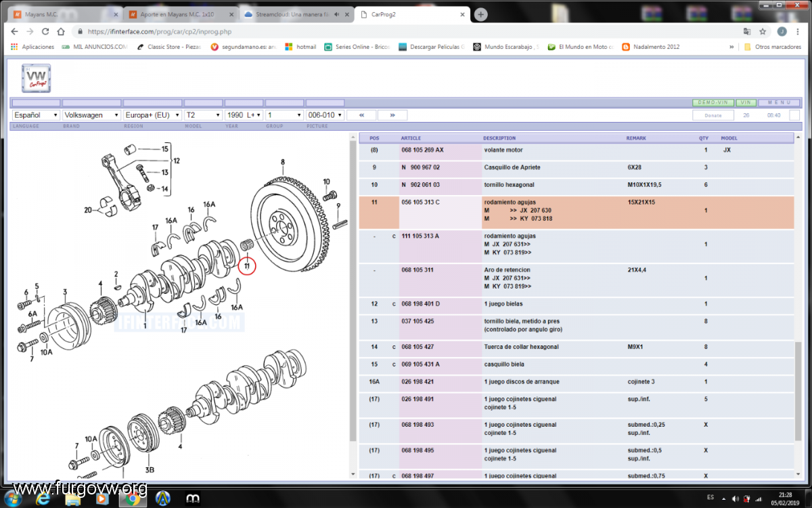Bookmark this page with star icon
Viewport: 812px width, 508px height.
coord(763,31)
